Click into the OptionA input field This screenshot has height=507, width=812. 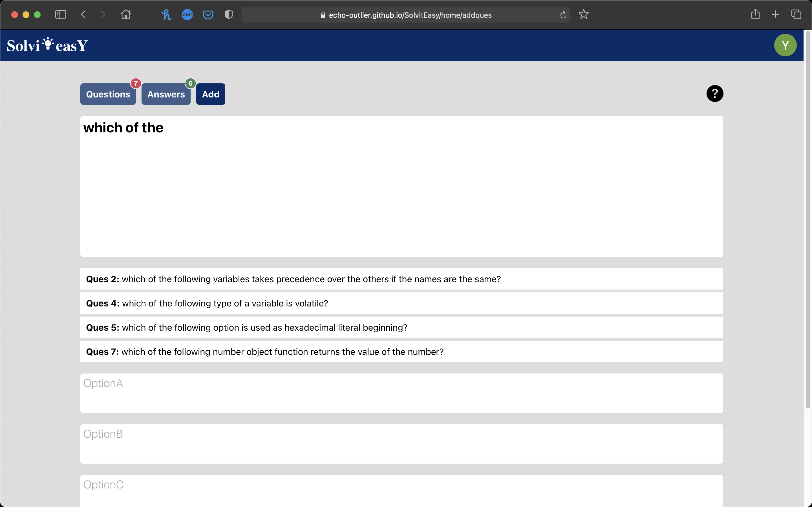click(402, 393)
